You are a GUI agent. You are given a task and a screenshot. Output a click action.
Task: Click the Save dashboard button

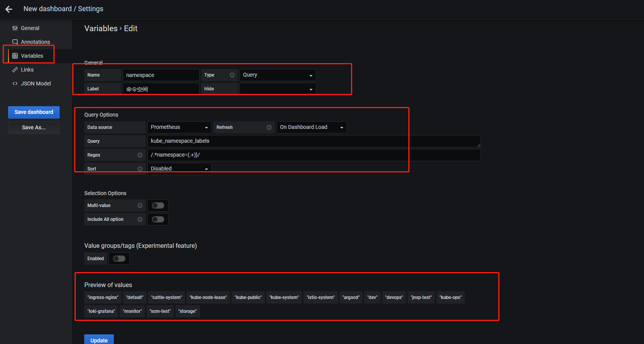34,112
